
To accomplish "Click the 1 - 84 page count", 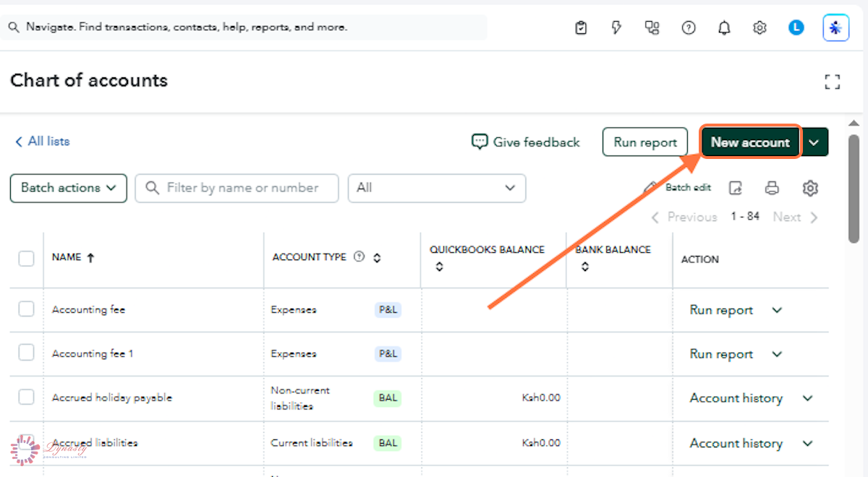I will [745, 216].
